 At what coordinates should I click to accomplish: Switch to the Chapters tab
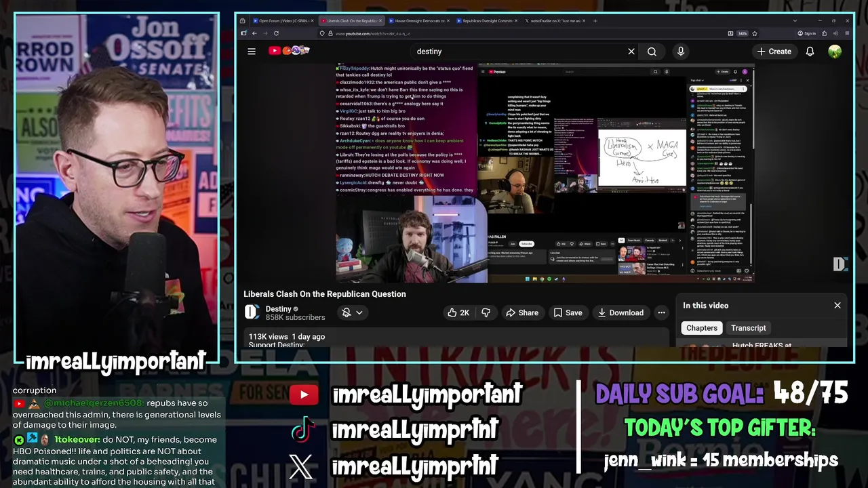click(x=701, y=328)
